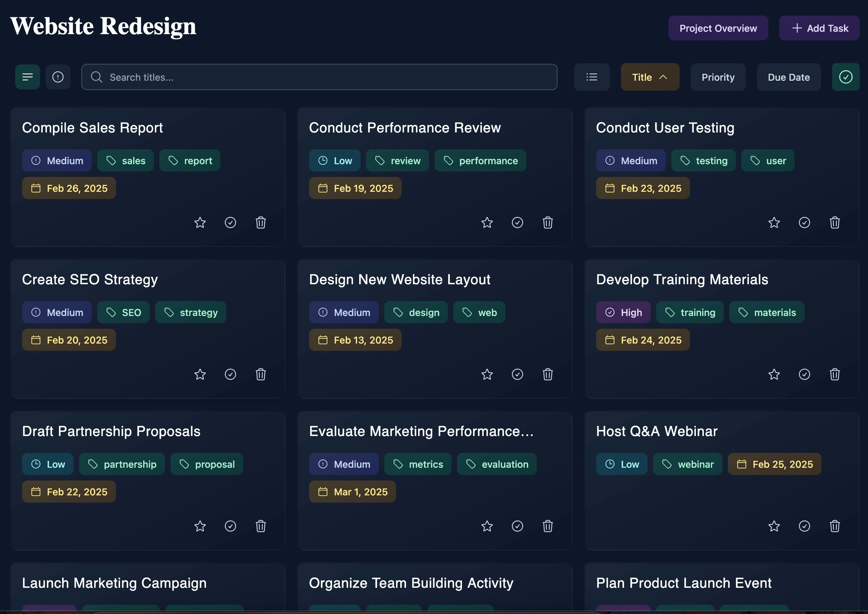Toggle Title sort direction chevron
Viewport: 868px width, 614px height.
[x=663, y=77]
